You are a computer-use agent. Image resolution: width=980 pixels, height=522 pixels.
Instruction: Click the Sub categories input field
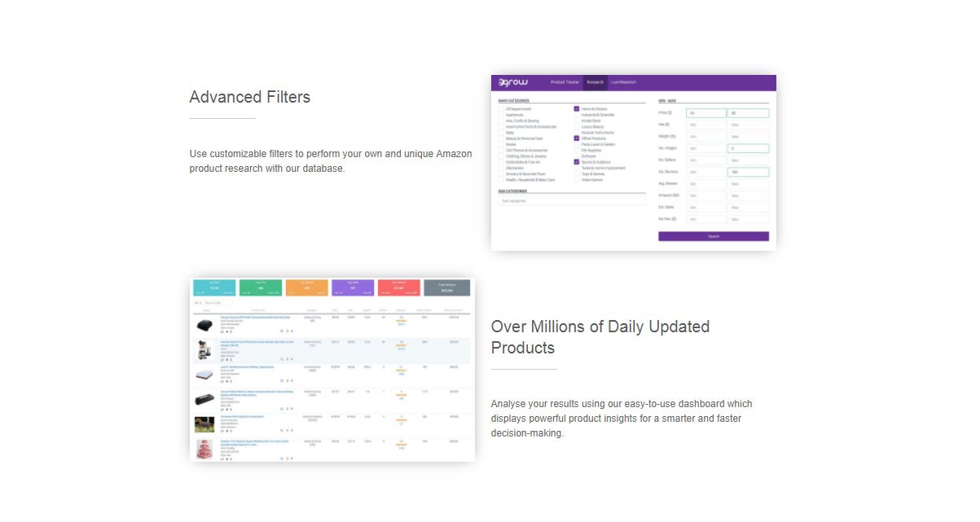point(572,200)
